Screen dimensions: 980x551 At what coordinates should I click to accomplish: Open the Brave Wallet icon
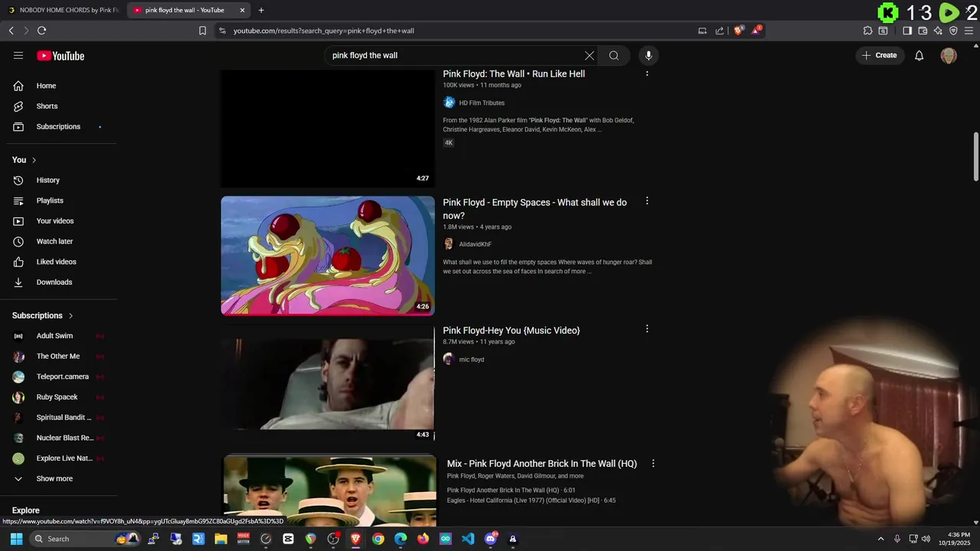pyautogui.click(x=923, y=31)
